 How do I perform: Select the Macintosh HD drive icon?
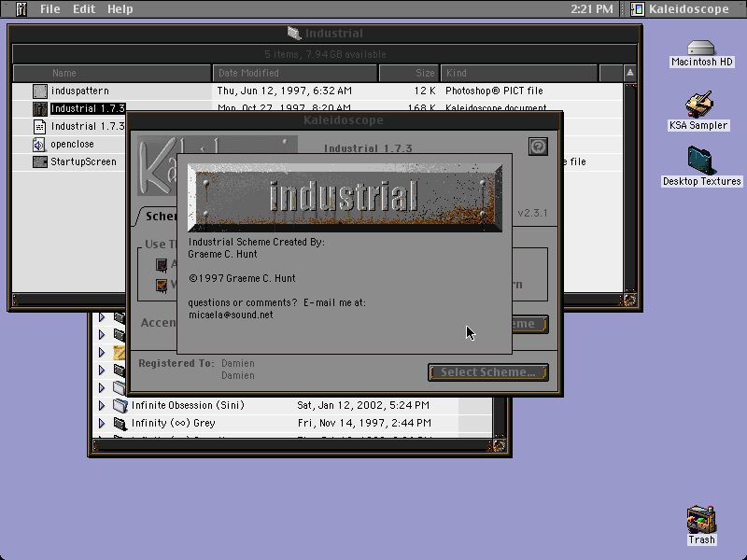pos(701,49)
